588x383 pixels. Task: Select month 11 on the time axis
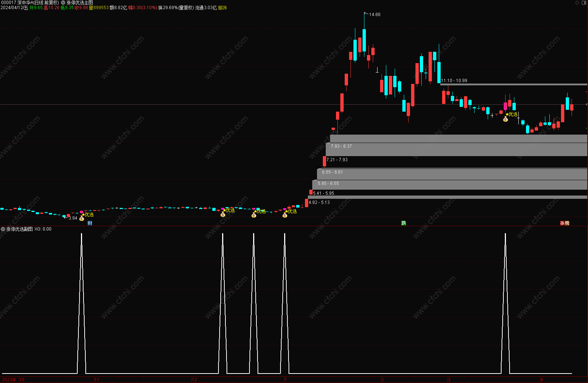point(97,380)
